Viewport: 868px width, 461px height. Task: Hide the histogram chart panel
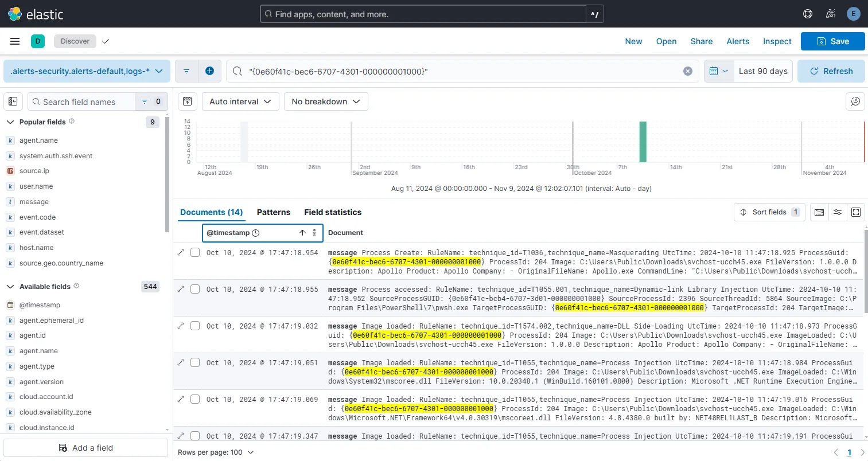187,101
